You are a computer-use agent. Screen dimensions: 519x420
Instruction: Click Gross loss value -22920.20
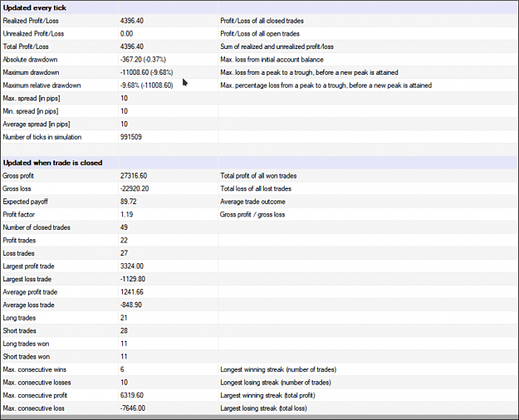pyautogui.click(x=135, y=188)
